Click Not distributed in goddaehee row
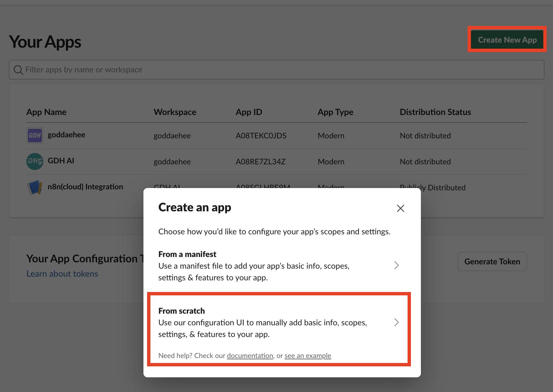Viewport: 553px width, 392px height. pos(425,136)
